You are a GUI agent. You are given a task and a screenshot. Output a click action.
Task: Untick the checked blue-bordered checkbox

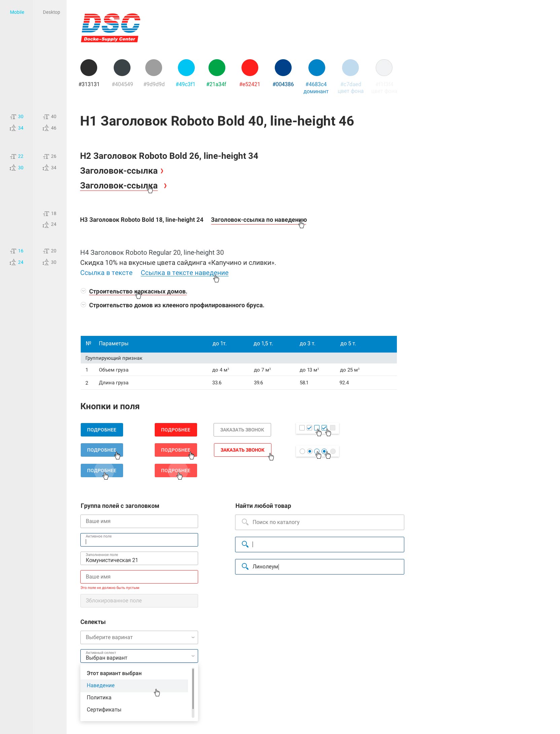324,428
